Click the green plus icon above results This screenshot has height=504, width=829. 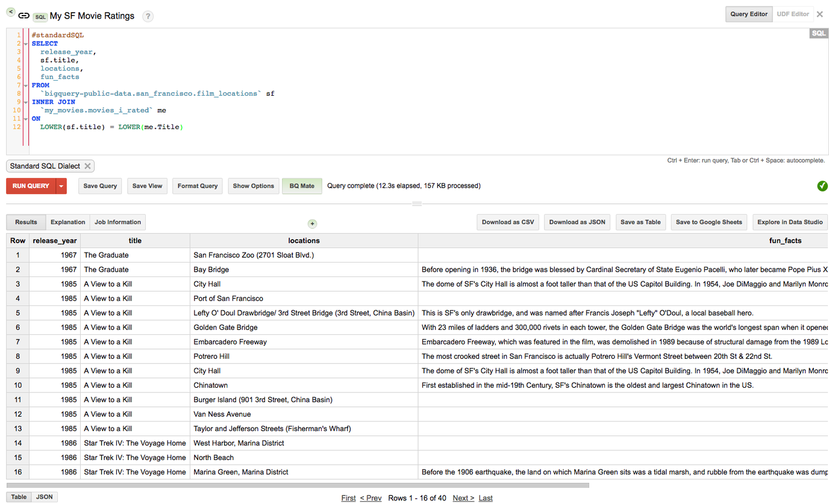312,224
